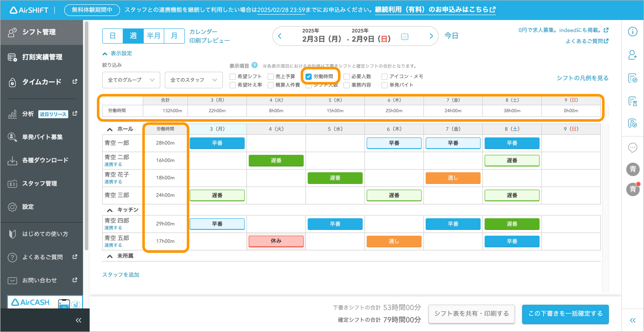Click the sidebar vertical scrollbar
Viewport: 644px width, 332px height.
(x=86, y=136)
